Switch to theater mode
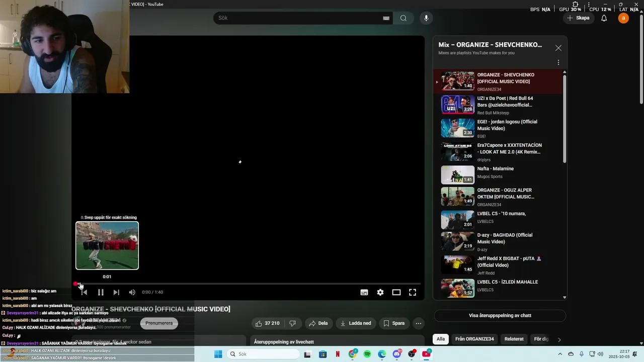The height and width of the screenshot is (362, 644). coord(396,292)
